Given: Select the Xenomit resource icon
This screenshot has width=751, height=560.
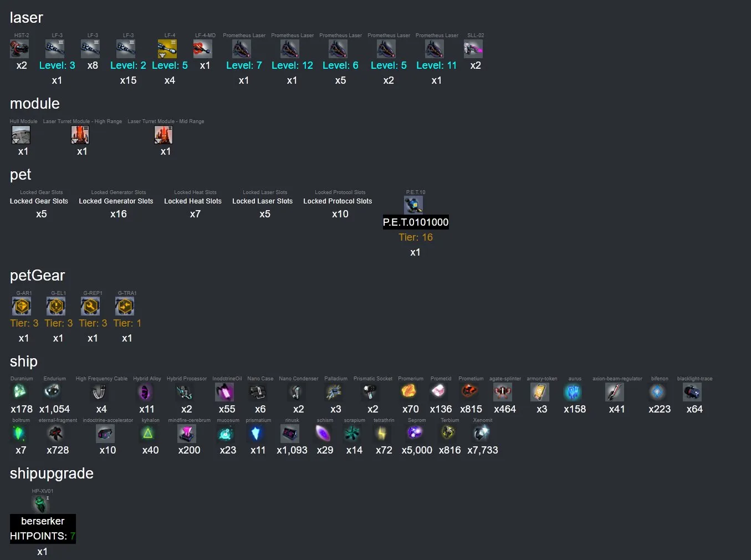Looking at the screenshot, I should tap(481, 434).
